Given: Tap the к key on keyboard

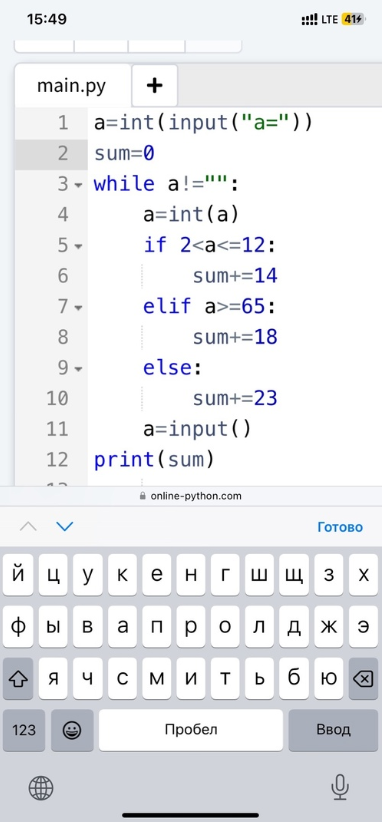Looking at the screenshot, I should coord(122,576).
